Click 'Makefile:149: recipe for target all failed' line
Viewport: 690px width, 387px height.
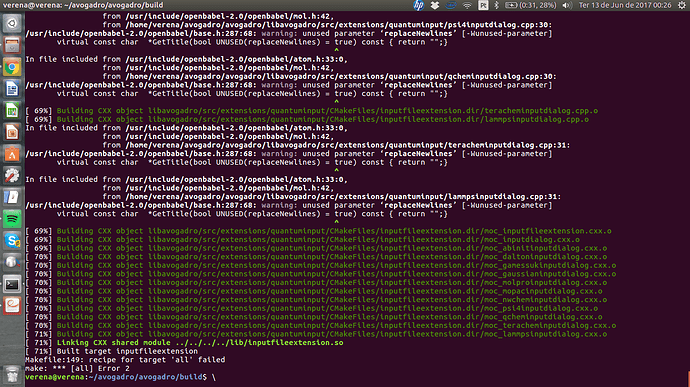pyautogui.click(x=125, y=360)
